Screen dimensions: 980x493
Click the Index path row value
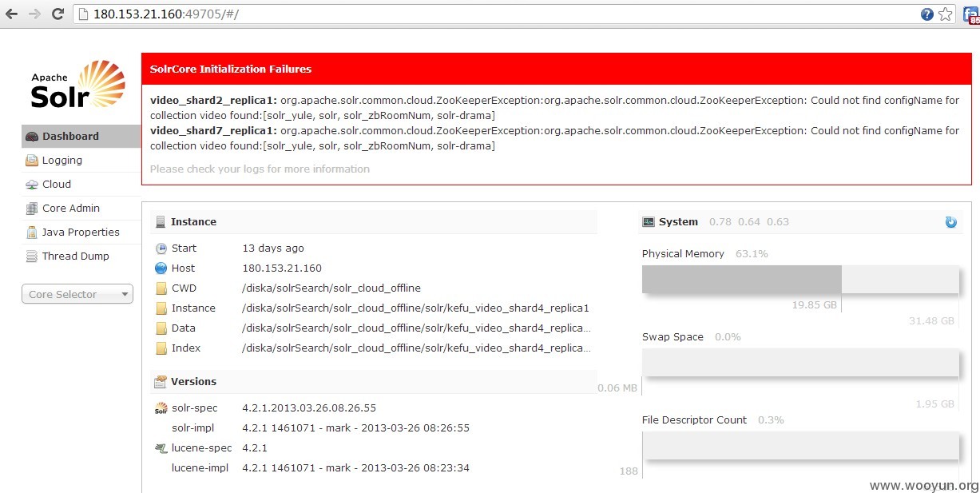click(416, 348)
